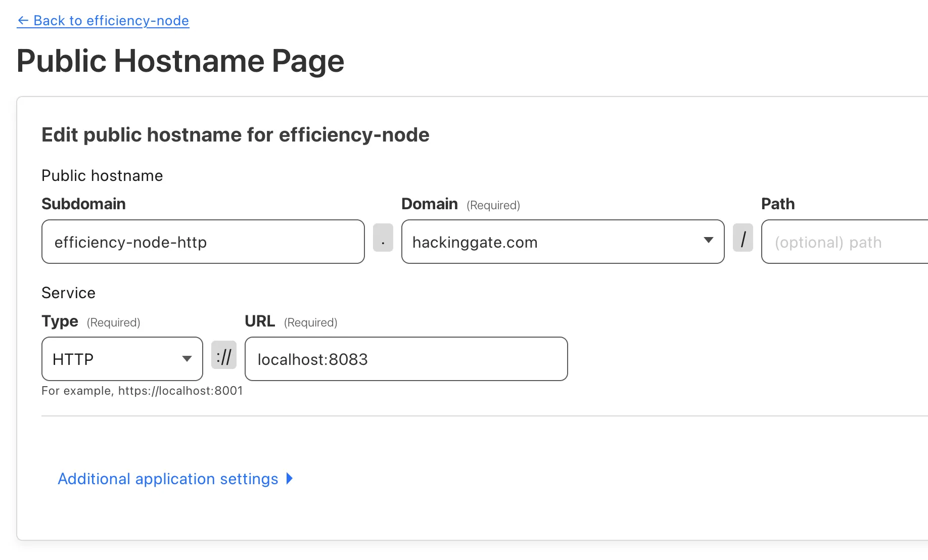Click the right-pointing triangle after Additional application settings

289,479
